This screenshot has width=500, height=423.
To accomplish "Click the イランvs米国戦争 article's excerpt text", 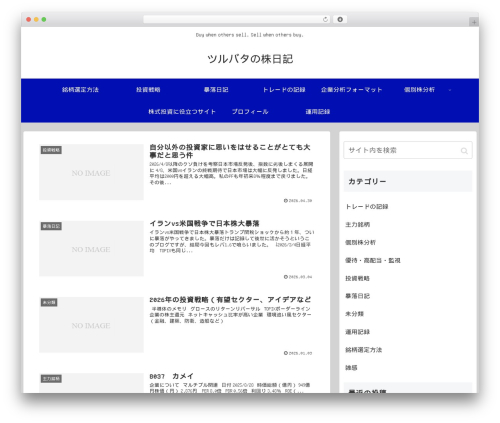I will coord(232,241).
